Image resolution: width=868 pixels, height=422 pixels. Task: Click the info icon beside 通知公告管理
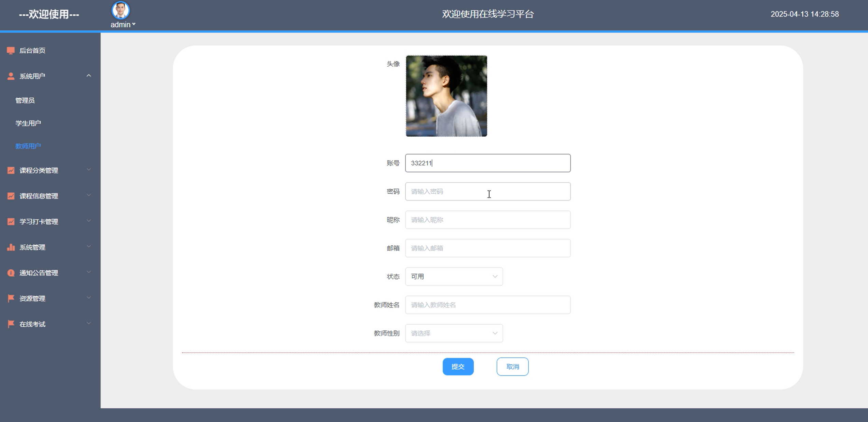pos(11,273)
